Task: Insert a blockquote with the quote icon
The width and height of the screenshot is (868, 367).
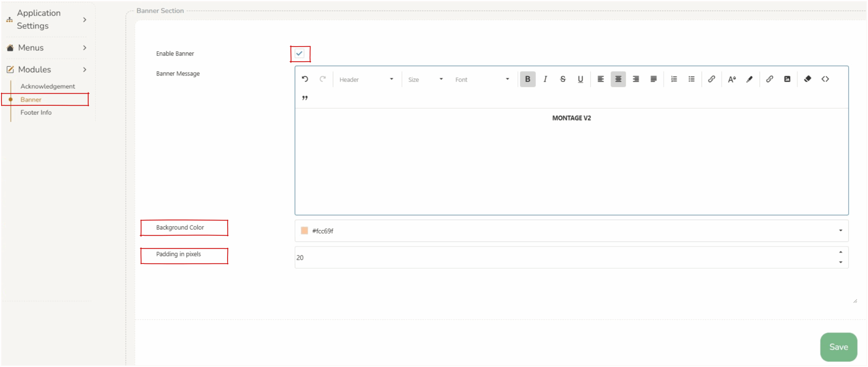Action: [305, 98]
